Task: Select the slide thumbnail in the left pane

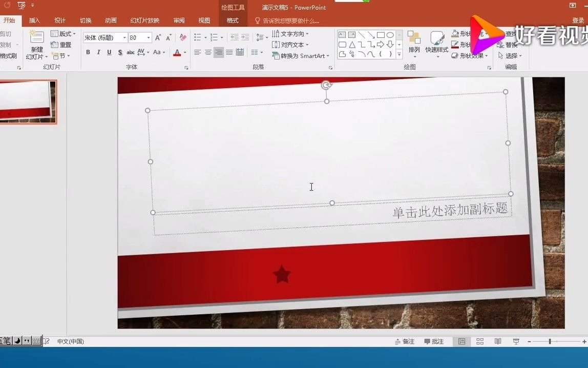Action: pyautogui.click(x=28, y=101)
